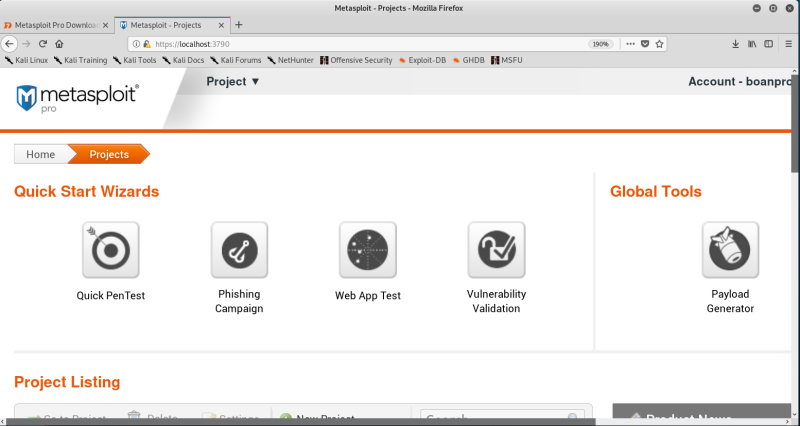Go to Firefox home page icon
This screenshot has width=800, height=426.
point(59,44)
